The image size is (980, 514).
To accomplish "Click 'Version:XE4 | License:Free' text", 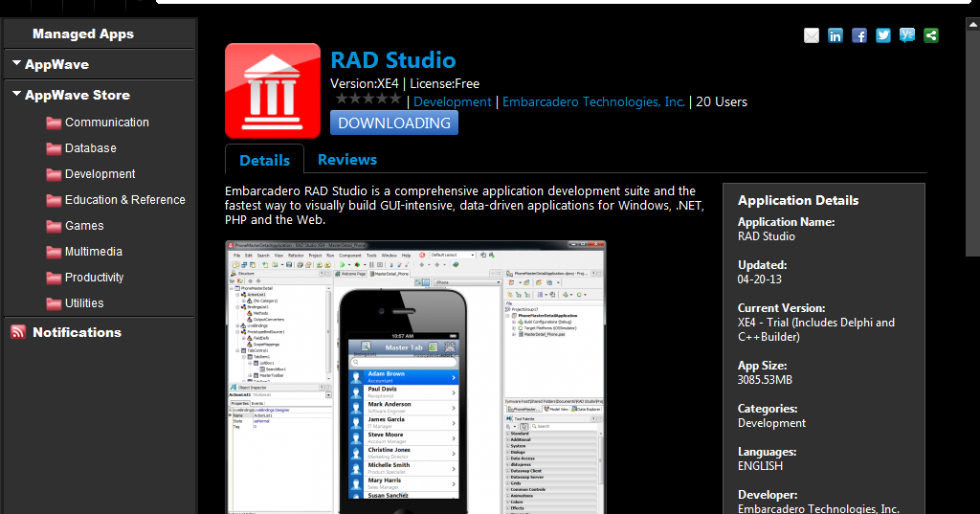I will point(405,84).
